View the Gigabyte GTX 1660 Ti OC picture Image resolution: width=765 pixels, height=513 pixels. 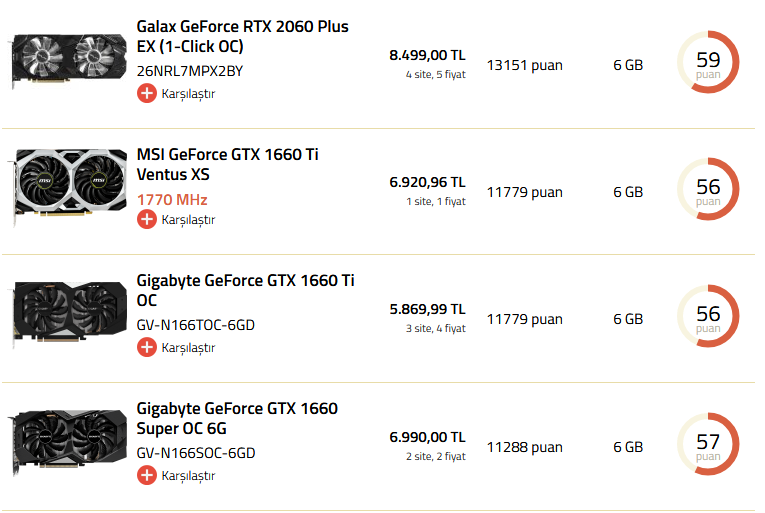coord(68,314)
